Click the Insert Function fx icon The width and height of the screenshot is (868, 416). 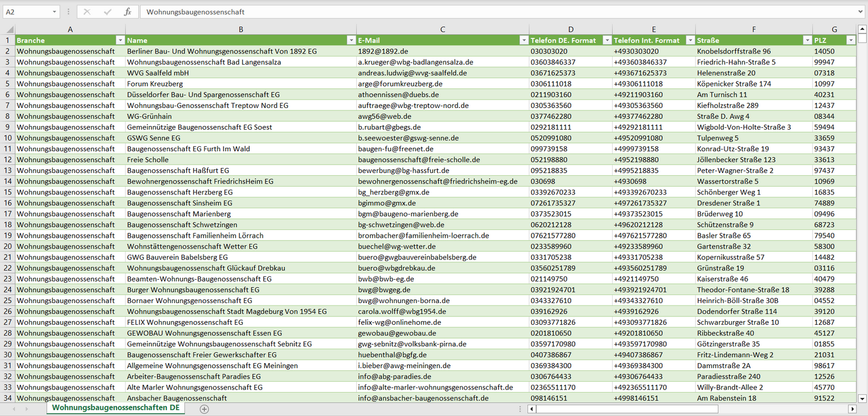tap(127, 12)
